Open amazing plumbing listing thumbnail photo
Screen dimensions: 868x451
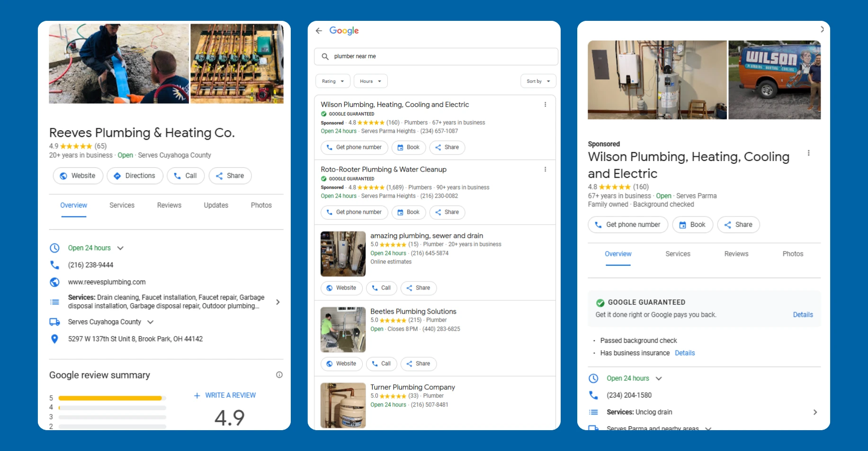pos(343,254)
